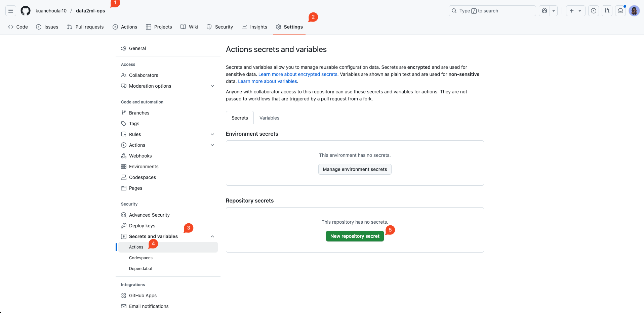This screenshot has width=644, height=313.
Task: Open the create new plus menu
Action: pyautogui.click(x=575, y=11)
